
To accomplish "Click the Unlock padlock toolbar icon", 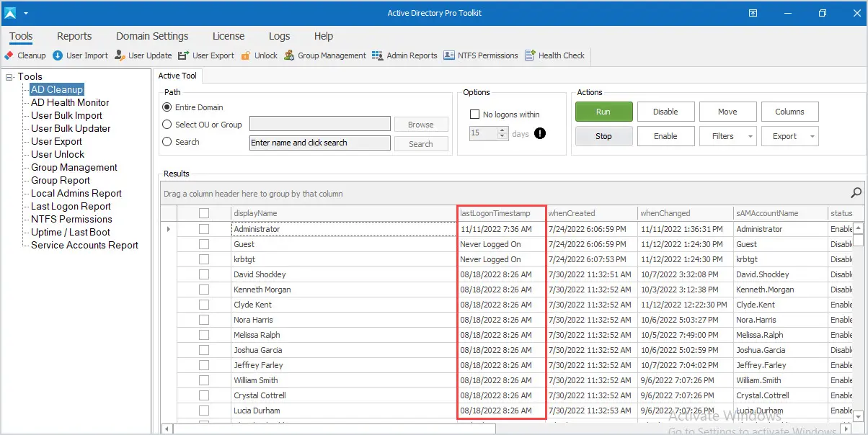I will click(246, 55).
